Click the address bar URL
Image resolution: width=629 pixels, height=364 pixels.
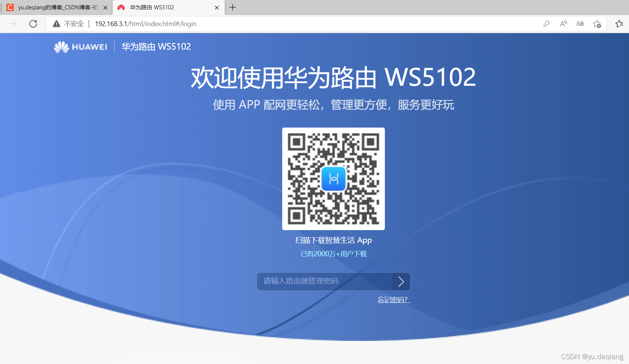(146, 24)
